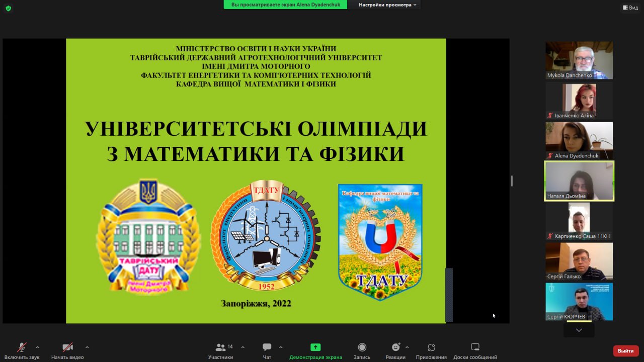644x362 pixels.
Task: Open Настройки просмотра view options dropdown
Action: [x=387, y=5]
